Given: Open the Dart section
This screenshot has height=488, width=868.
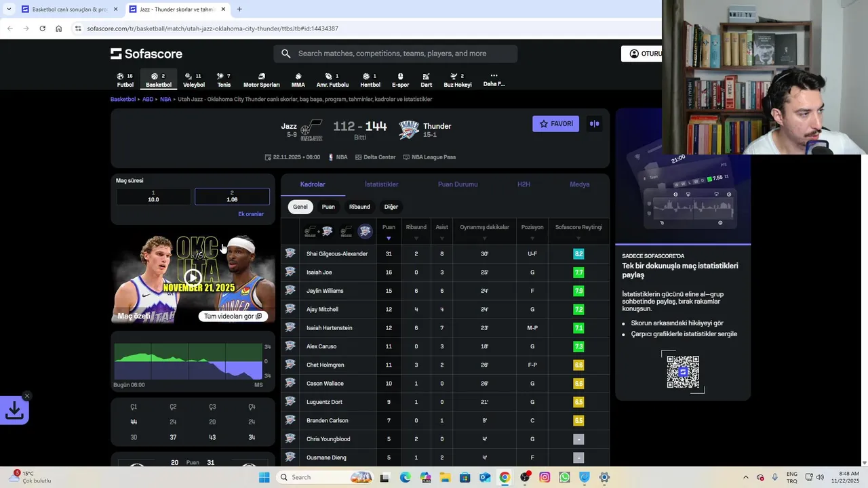Looking at the screenshot, I should 426,80.
